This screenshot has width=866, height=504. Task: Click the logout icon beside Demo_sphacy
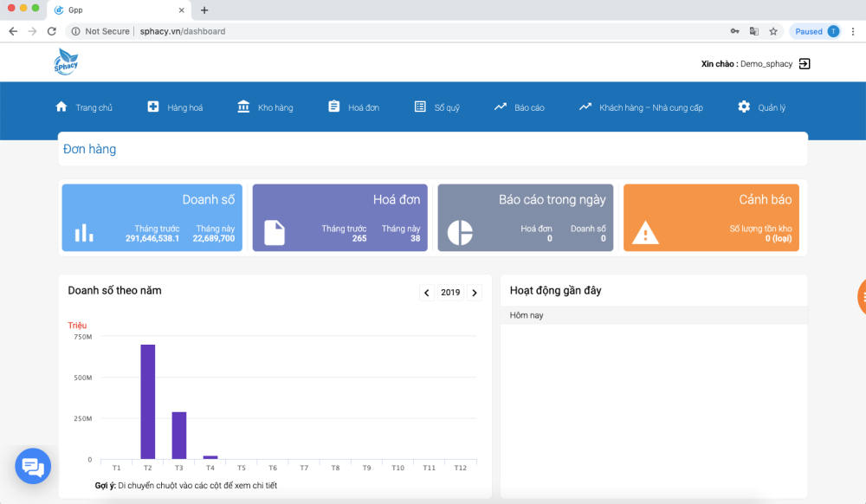pos(805,64)
